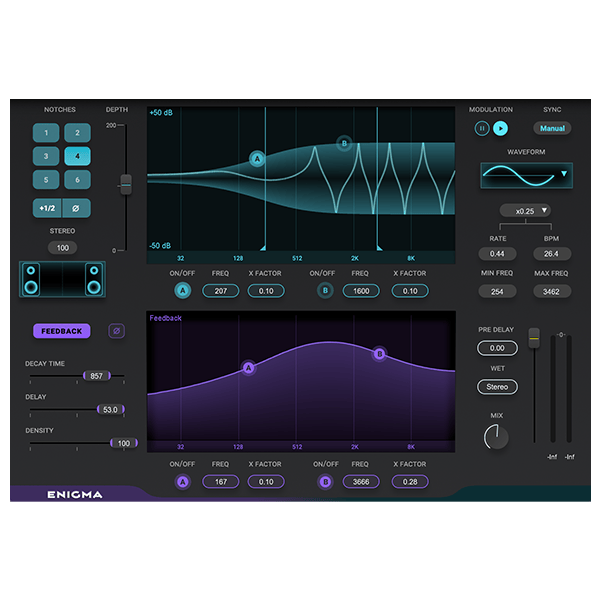
Task: Select node B in the Feedback graph
Action: (x=380, y=354)
